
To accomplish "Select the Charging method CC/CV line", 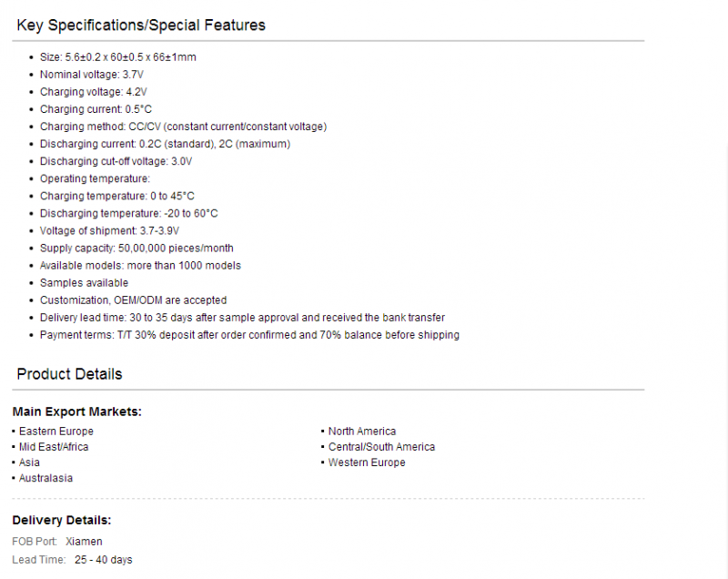I will tap(183, 127).
